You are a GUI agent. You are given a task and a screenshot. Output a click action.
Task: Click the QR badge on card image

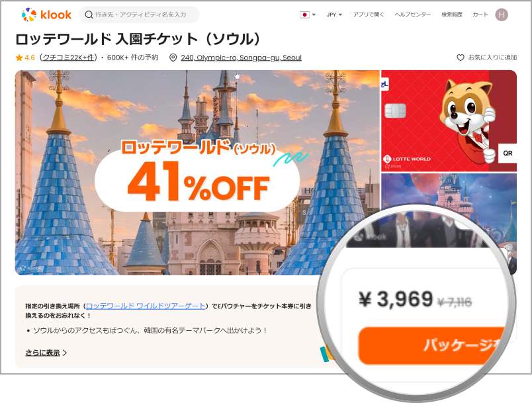tap(508, 154)
